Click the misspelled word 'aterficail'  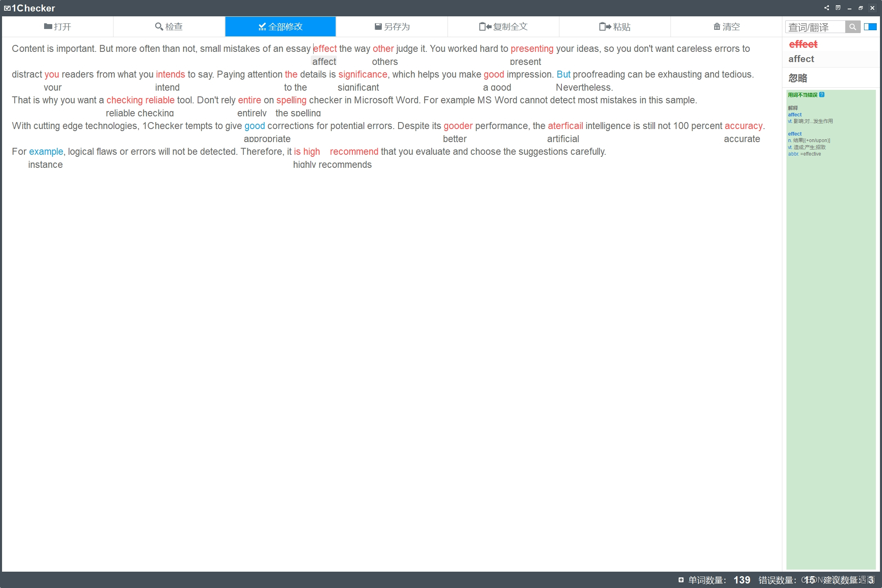[565, 126]
